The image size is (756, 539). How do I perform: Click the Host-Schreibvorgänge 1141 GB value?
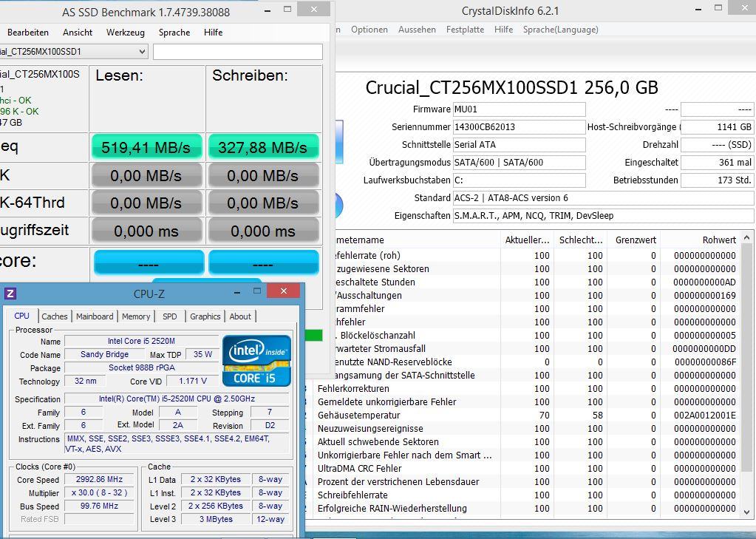tap(718, 127)
